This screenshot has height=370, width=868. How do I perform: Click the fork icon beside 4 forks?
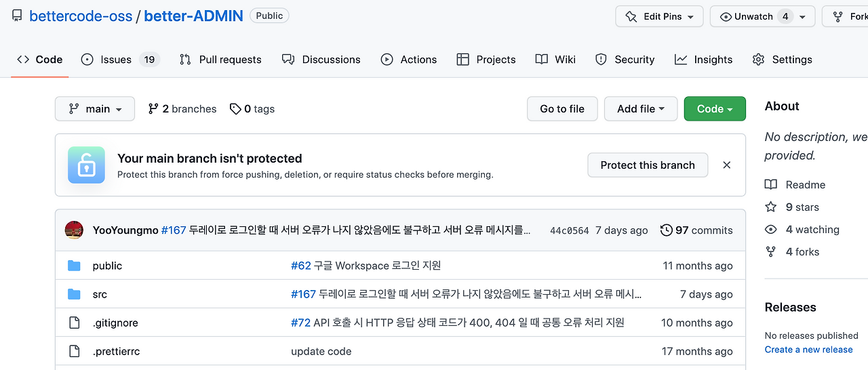(x=770, y=252)
